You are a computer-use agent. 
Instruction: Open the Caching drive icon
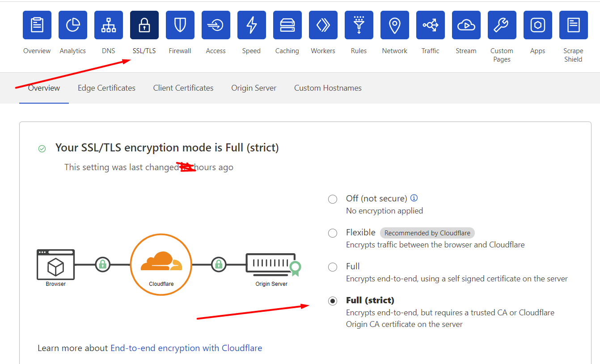click(287, 25)
